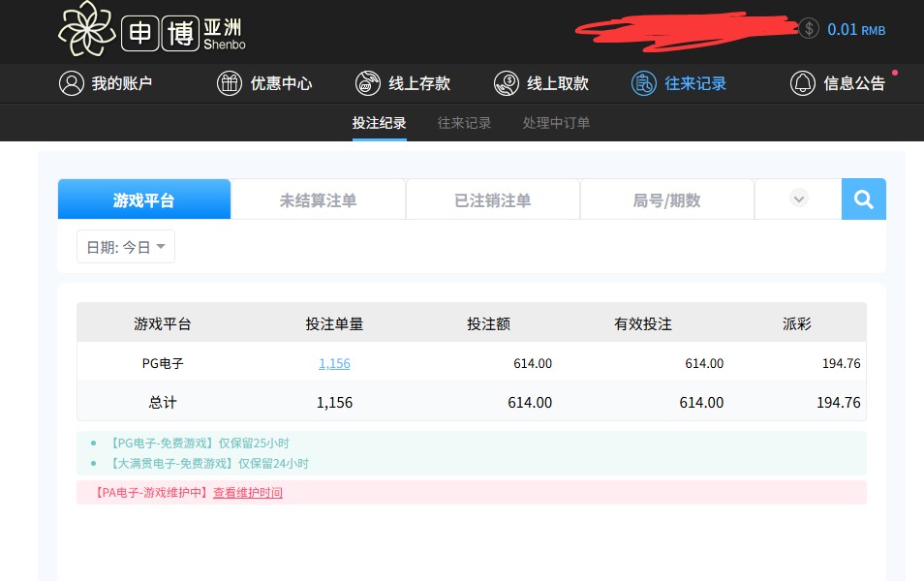
Task: Click the transaction records icon
Action: pos(643,83)
